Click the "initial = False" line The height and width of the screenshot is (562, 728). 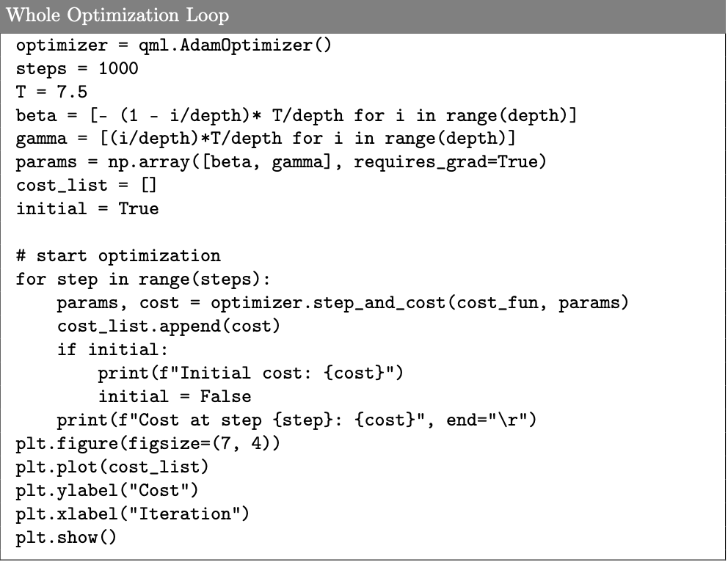pos(174,397)
